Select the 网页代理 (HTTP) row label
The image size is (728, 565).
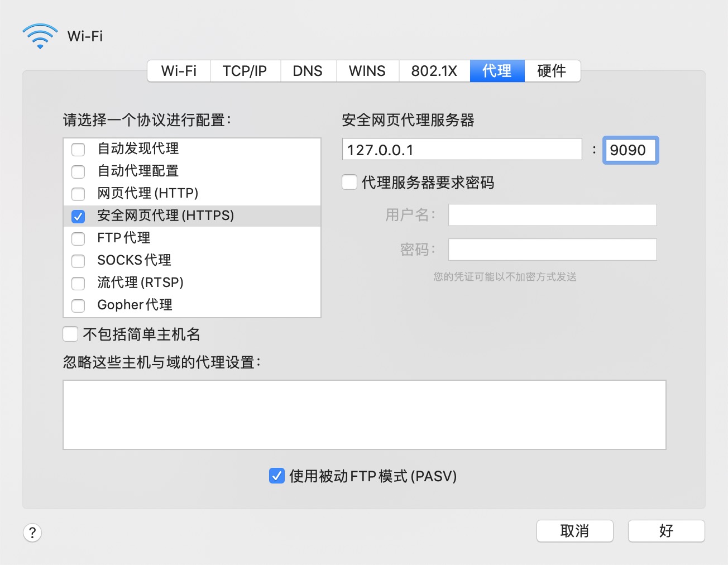[x=148, y=193]
